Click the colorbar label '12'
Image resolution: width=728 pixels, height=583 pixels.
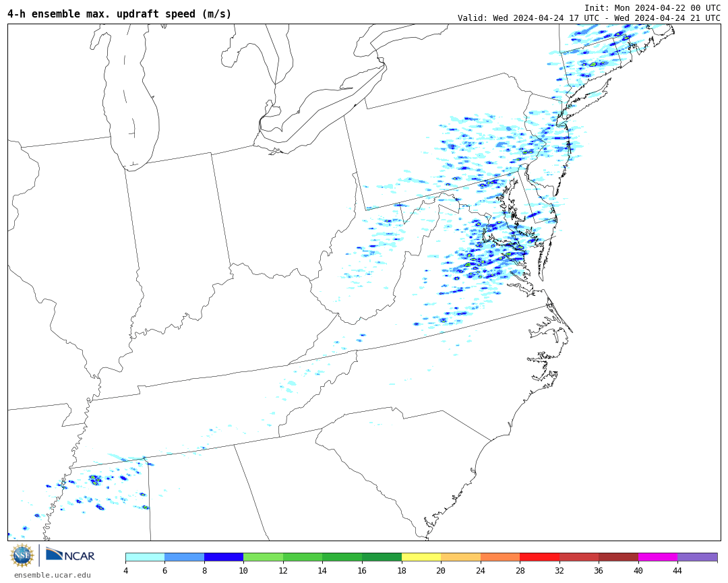283,570
